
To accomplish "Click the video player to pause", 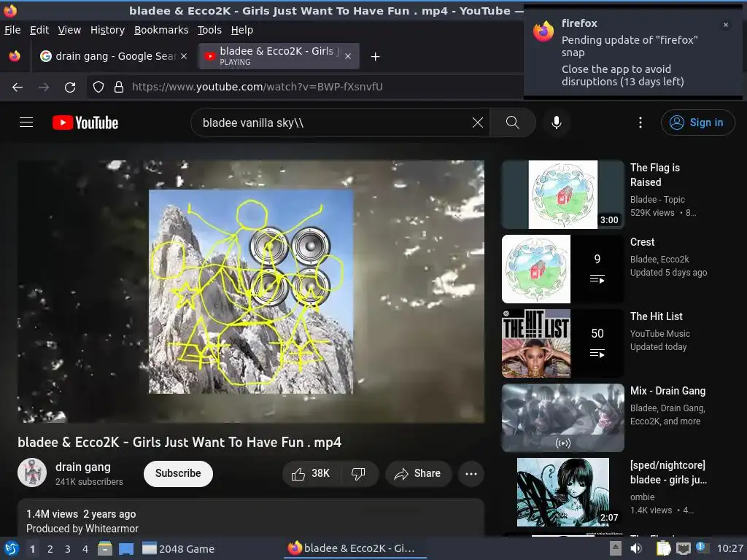I will click(x=251, y=292).
